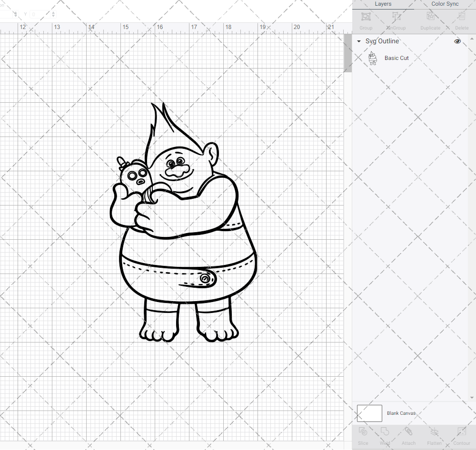Click the Blank Canvas row
This screenshot has height=450, width=476.
click(x=401, y=413)
